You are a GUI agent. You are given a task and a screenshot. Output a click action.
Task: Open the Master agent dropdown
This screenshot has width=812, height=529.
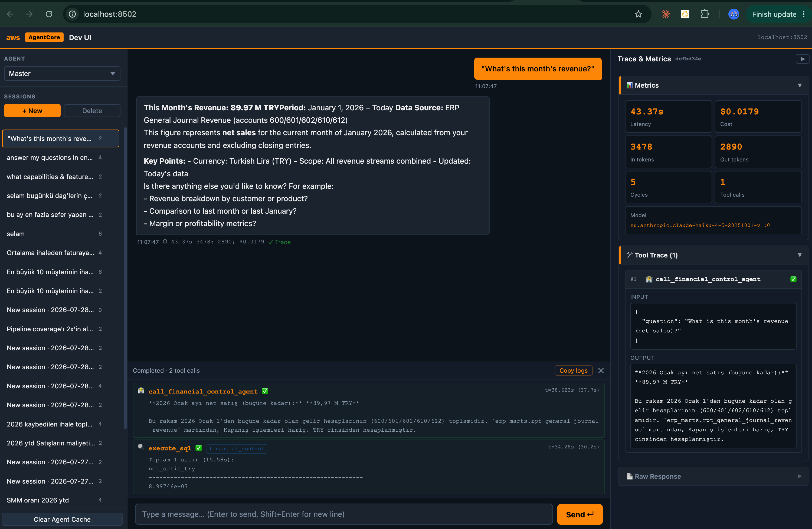(x=62, y=74)
